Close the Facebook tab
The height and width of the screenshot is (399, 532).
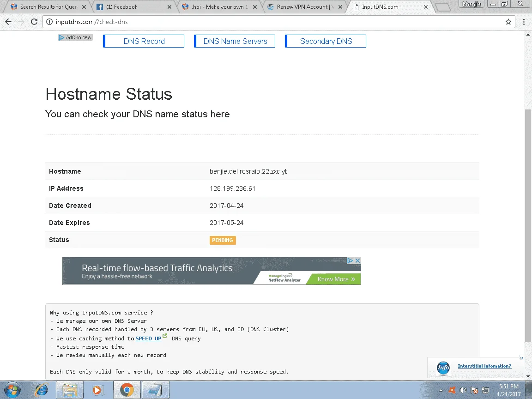coord(169,7)
